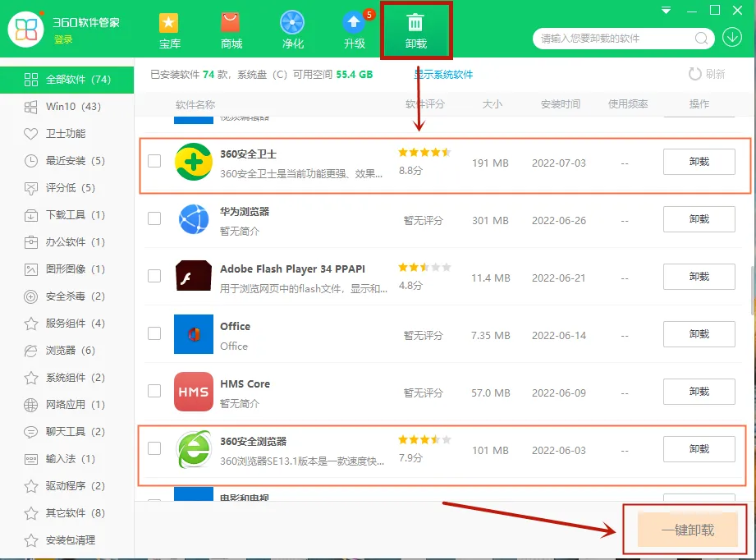
Task: Tick the checkbox for 360安全卫士
Action: tap(154, 161)
